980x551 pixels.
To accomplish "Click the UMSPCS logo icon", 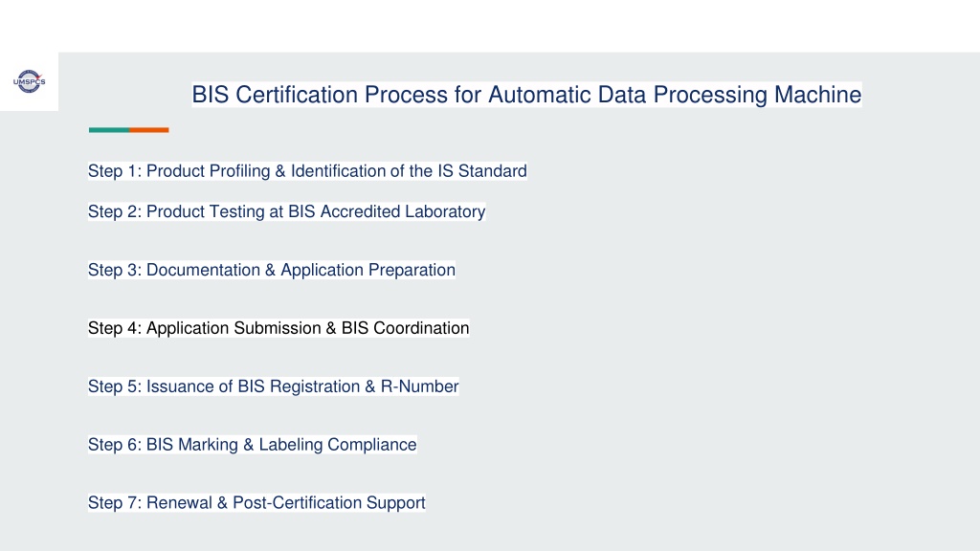I will [x=30, y=81].
